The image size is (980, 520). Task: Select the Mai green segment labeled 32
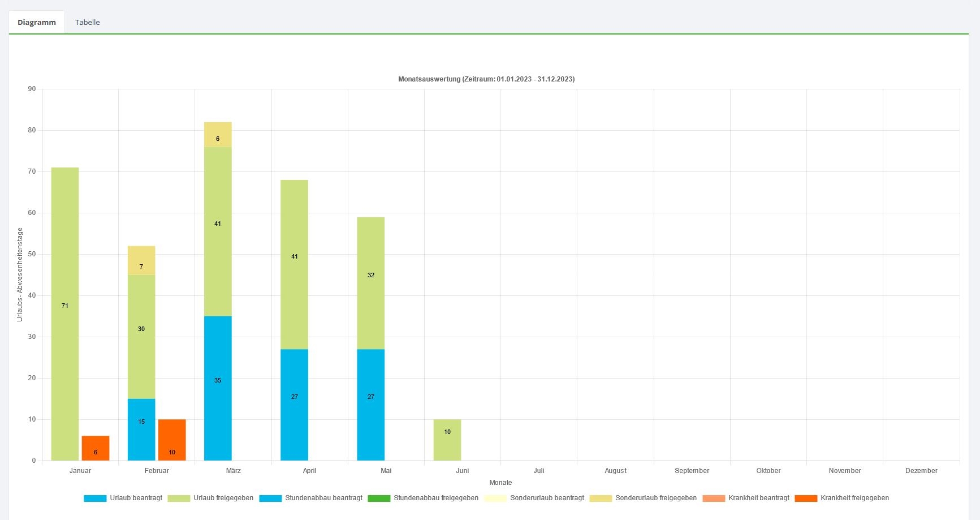tap(371, 283)
